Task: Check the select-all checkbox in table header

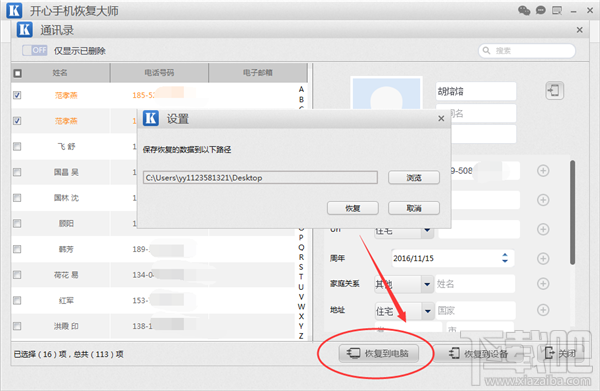Action: pos(18,73)
